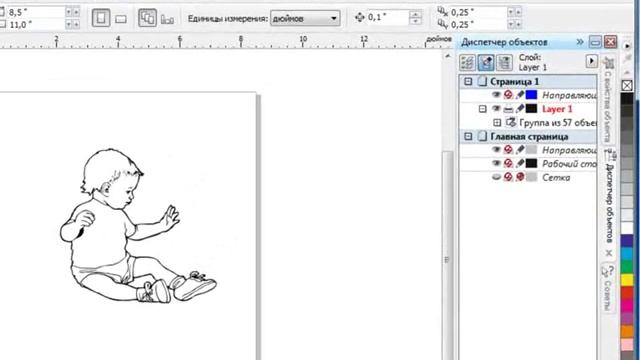The image size is (640, 360).
Task: Toggle eye of Страница 1 Направляющие layer
Action: click(x=496, y=95)
